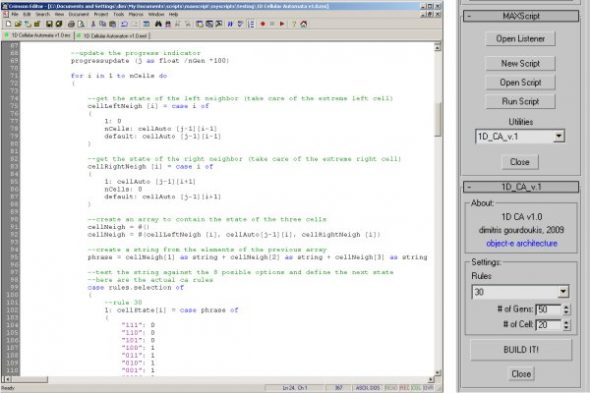Screen dimensions: 590x393
Task: Click the # of Gens value field
Action: (x=549, y=309)
